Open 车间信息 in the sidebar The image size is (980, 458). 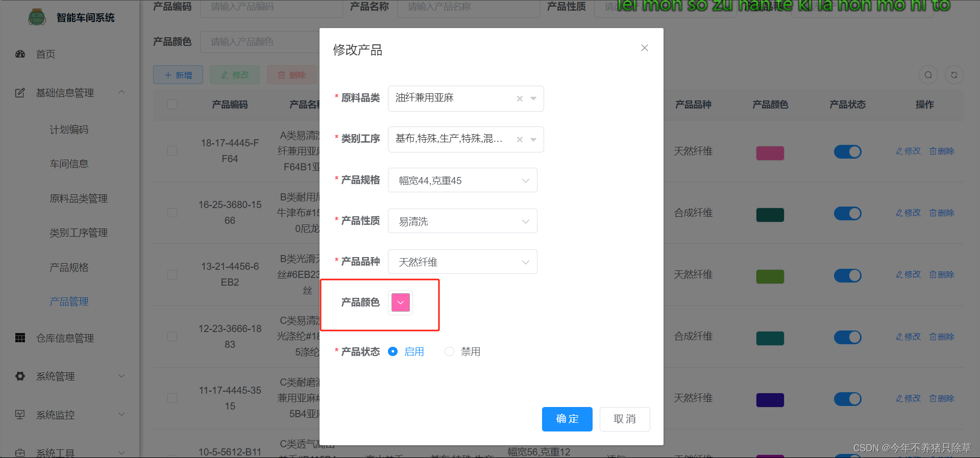[x=69, y=164]
